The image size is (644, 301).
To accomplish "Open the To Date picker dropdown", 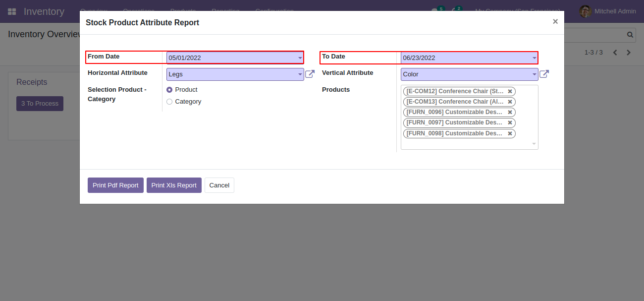I will (469, 58).
